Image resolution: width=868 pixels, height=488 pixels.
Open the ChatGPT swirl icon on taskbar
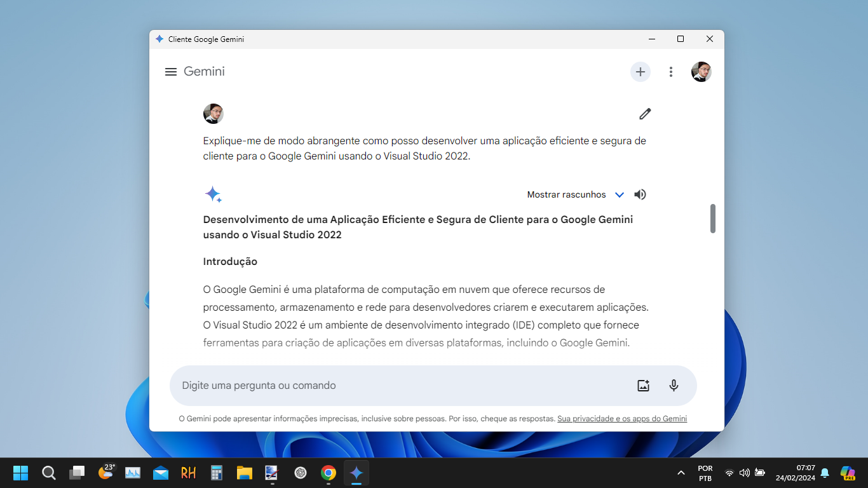coord(301,473)
